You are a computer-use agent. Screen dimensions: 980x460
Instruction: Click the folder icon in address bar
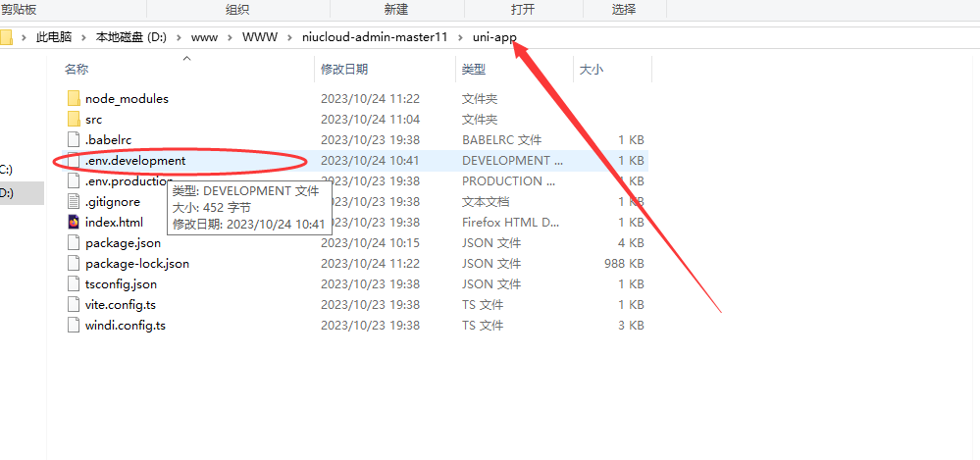(x=6, y=37)
